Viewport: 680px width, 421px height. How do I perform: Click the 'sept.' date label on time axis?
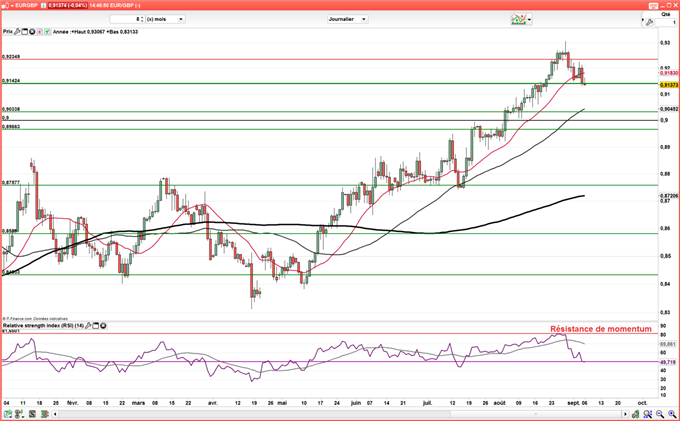coord(574,403)
